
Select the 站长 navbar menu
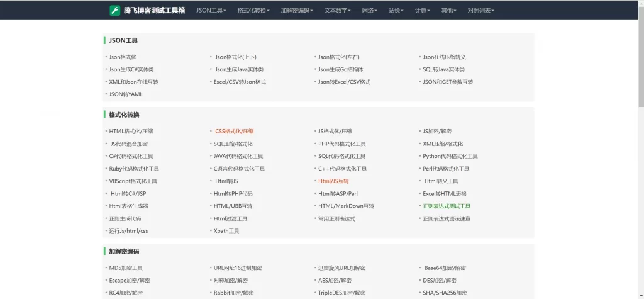pyautogui.click(x=396, y=10)
